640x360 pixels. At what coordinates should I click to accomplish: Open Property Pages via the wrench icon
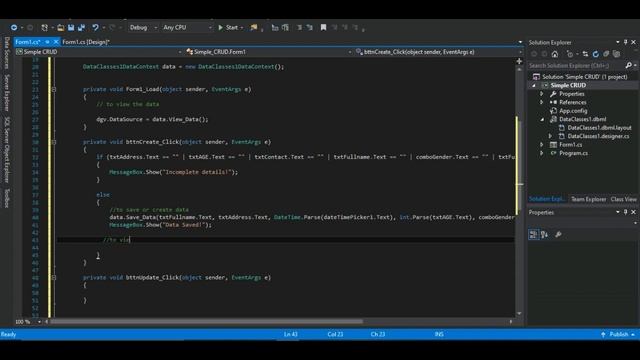click(x=558, y=234)
